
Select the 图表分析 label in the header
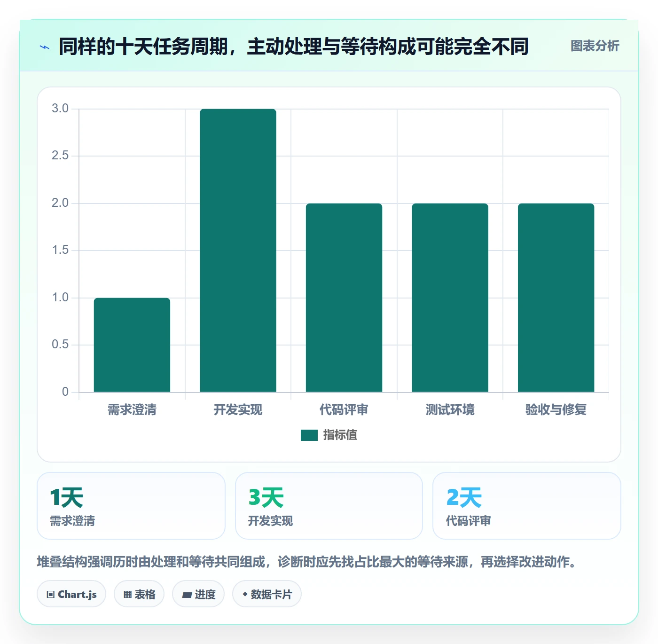pyautogui.click(x=595, y=46)
